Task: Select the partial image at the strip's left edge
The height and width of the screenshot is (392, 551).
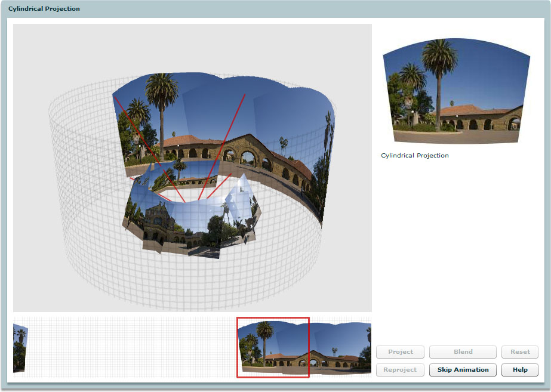Action: point(20,347)
